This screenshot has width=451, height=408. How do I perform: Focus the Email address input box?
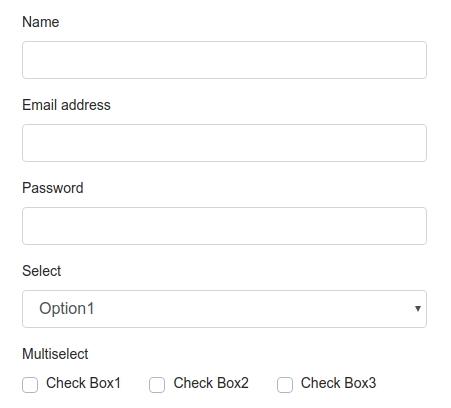(x=224, y=143)
